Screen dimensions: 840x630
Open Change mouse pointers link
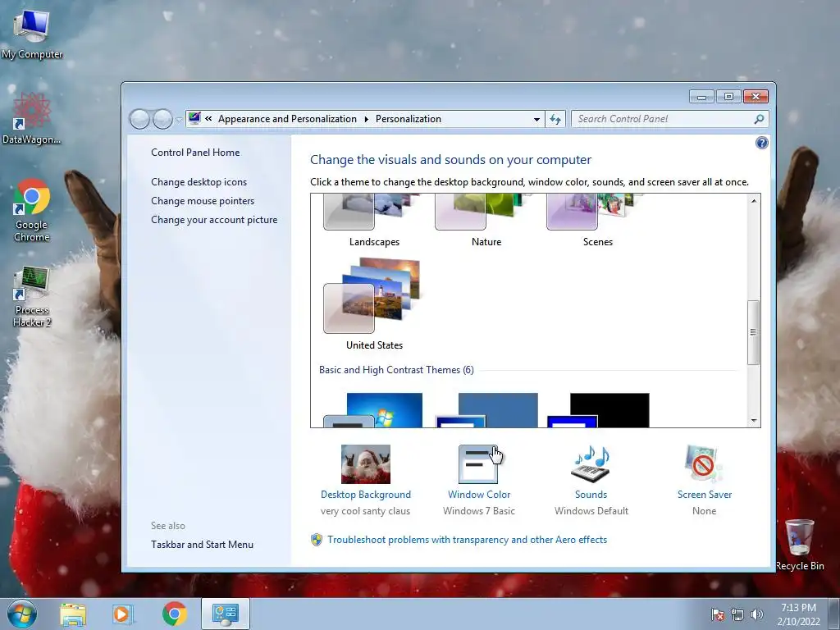coord(203,201)
